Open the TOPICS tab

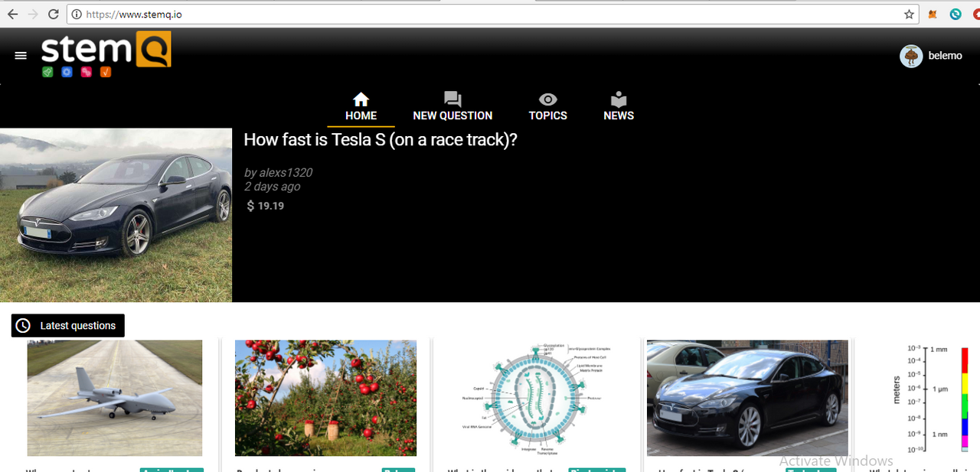point(548,107)
